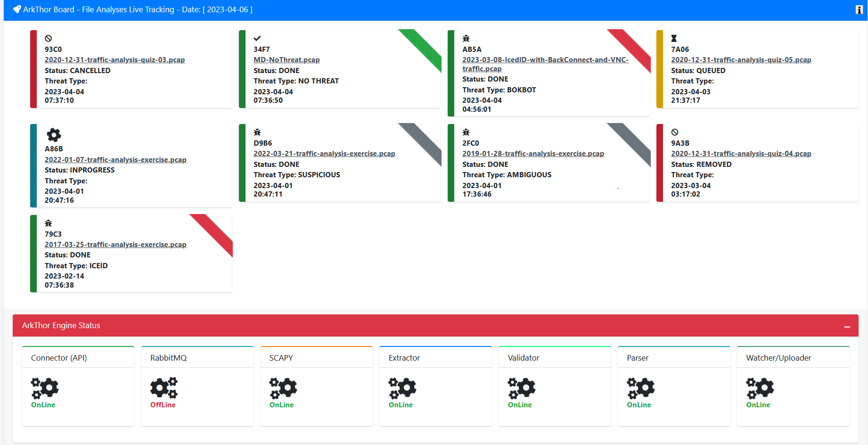Click the hourglass icon on the queued 7A06 card
Viewport: 868px width, 445px height.
(x=674, y=39)
